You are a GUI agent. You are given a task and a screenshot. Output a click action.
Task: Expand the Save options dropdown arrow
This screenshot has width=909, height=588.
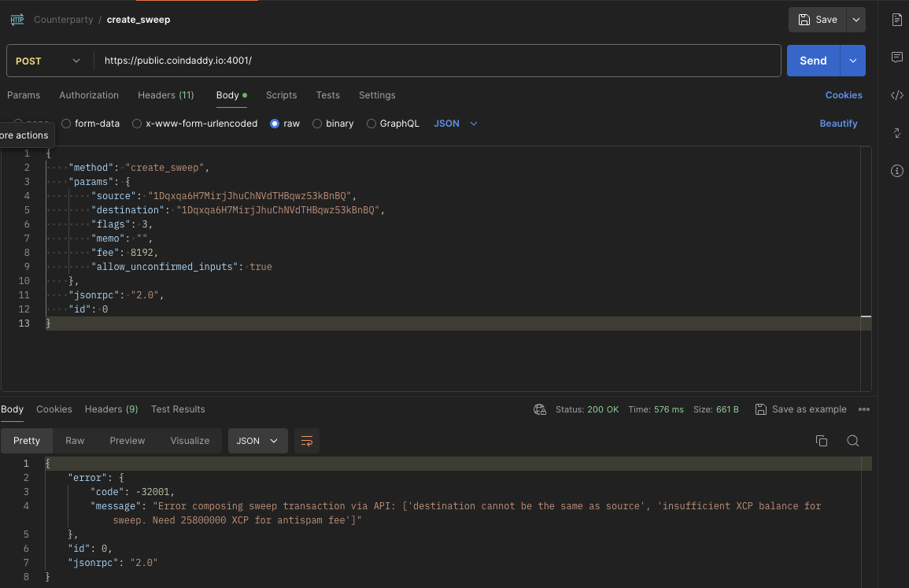[x=855, y=20]
